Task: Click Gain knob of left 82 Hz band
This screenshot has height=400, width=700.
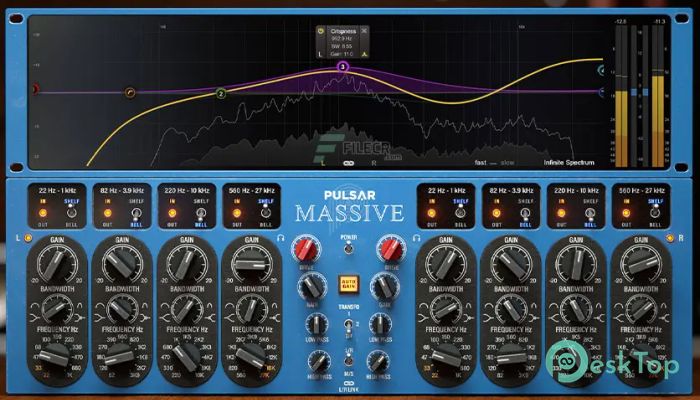Action: point(122,264)
